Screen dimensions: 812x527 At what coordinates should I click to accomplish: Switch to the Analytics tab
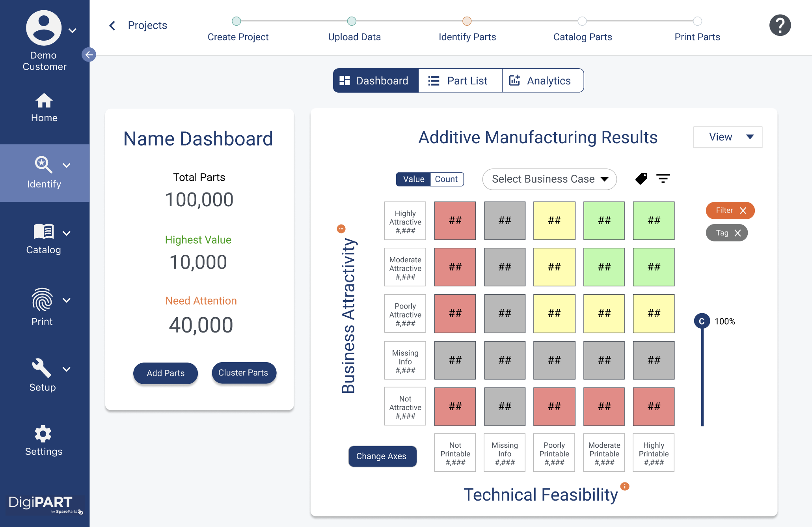[x=543, y=80]
